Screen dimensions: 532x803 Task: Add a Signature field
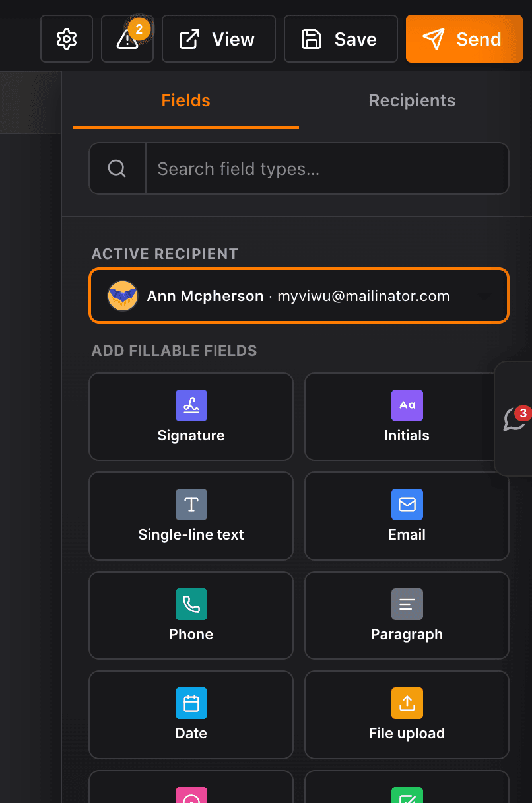point(191,417)
